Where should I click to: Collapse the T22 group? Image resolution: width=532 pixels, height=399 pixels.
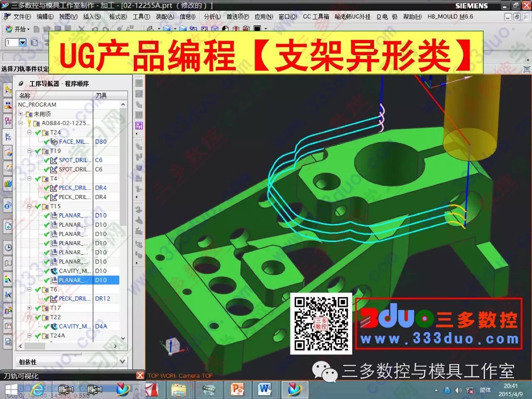pyautogui.click(x=30, y=317)
